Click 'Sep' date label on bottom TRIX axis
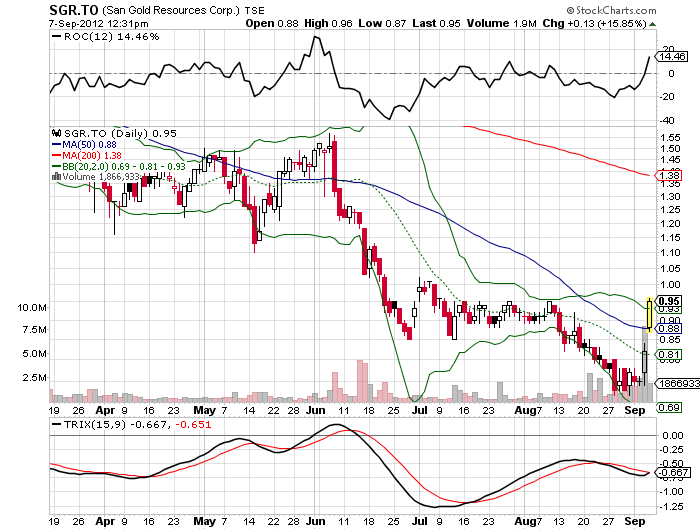 [634, 521]
